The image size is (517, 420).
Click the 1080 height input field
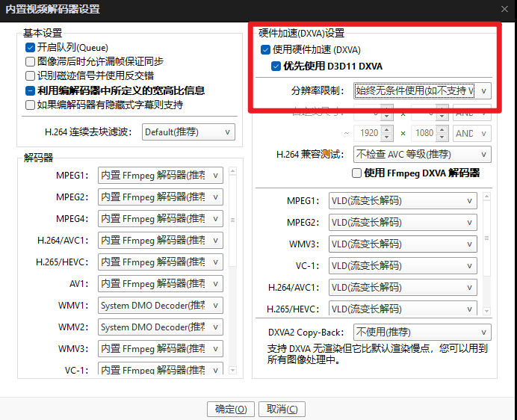pos(423,133)
